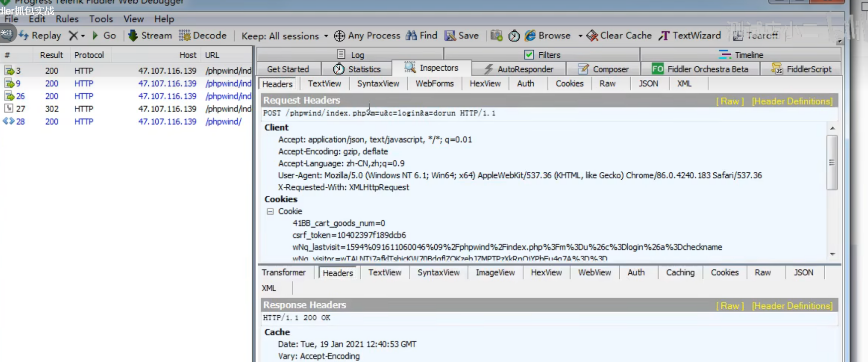Open the File menu
The image size is (868, 362).
[x=11, y=19]
